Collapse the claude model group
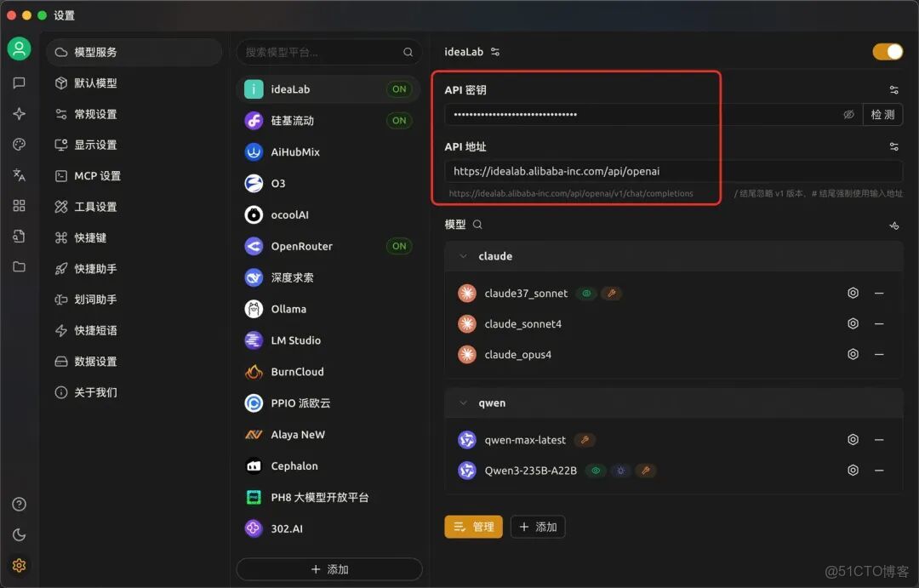This screenshot has width=919, height=588. [x=463, y=256]
